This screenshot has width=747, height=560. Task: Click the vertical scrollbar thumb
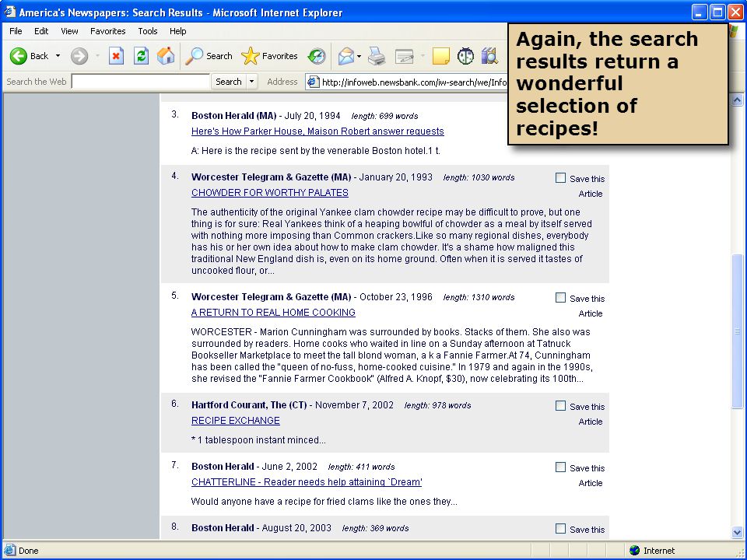[737, 331]
